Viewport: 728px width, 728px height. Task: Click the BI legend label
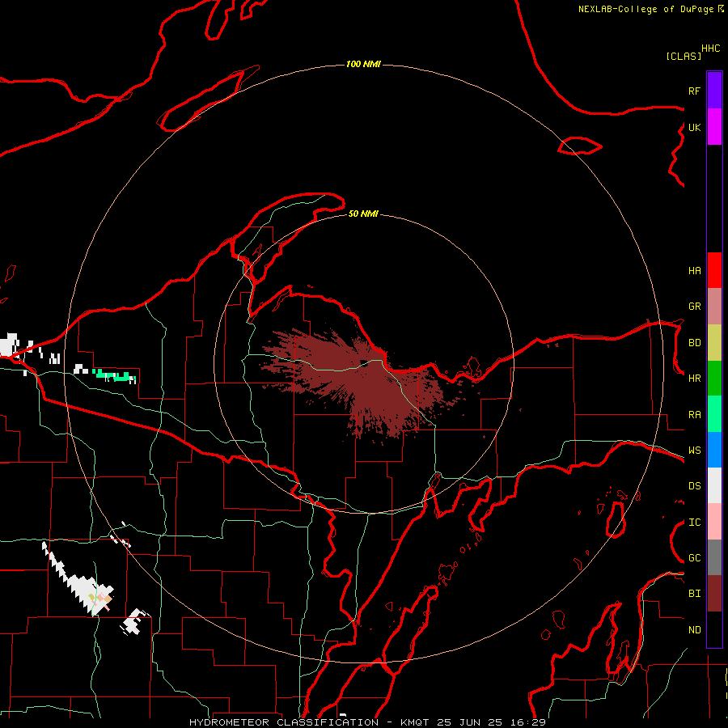click(x=694, y=594)
